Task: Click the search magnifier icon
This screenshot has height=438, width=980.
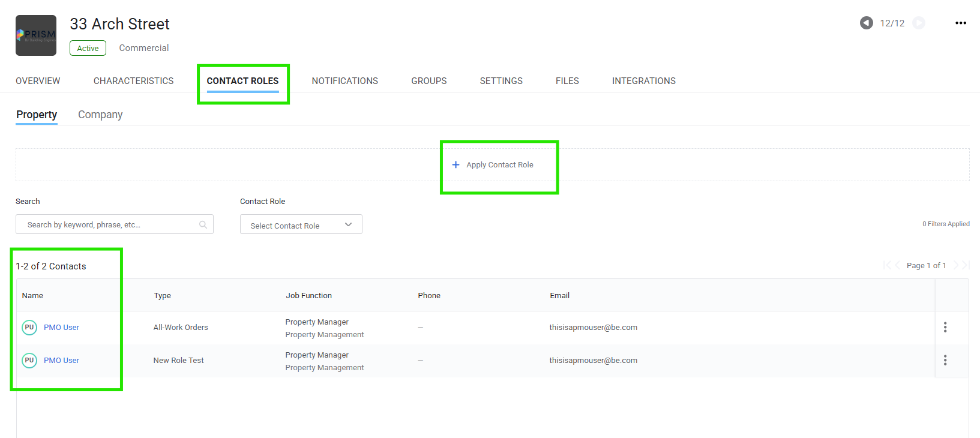Action: coord(203,224)
